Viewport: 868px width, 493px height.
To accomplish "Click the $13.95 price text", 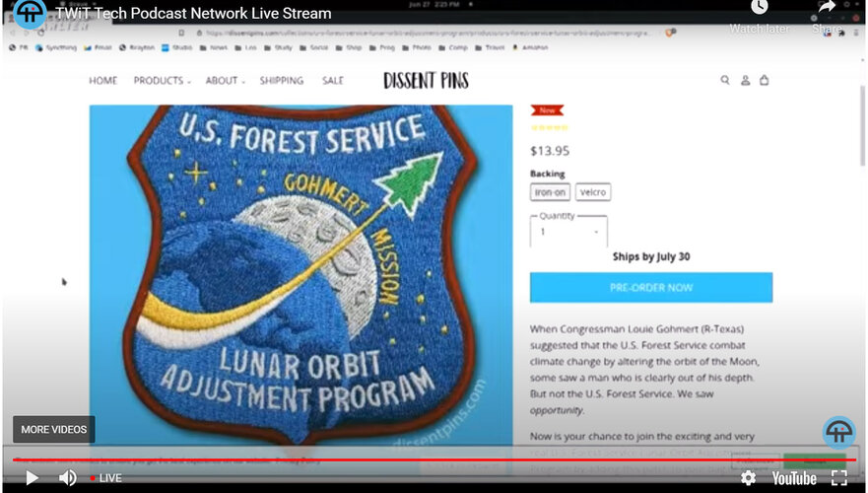I will 550,151.
